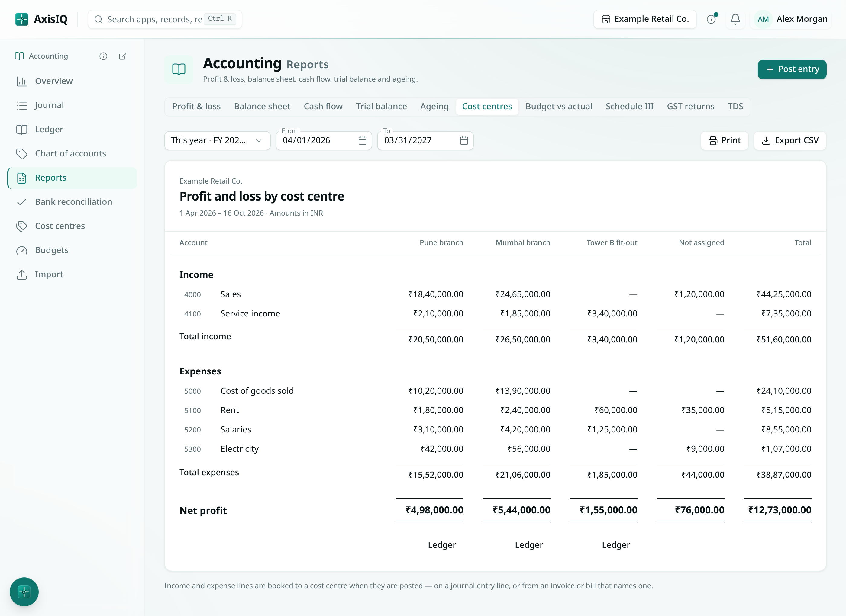Open Accounting in new window icon
The height and width of the screenshot is (616, 846).
[122, 56]
